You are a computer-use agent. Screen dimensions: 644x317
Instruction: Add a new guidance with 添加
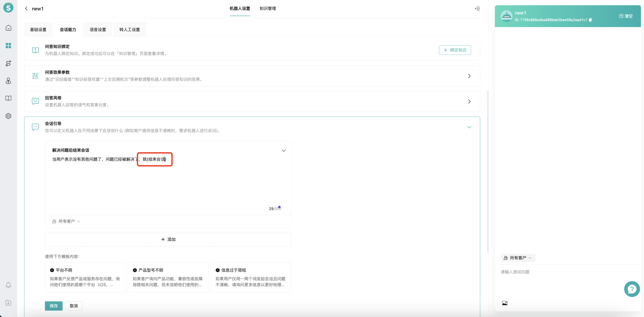tap(168, 240)
